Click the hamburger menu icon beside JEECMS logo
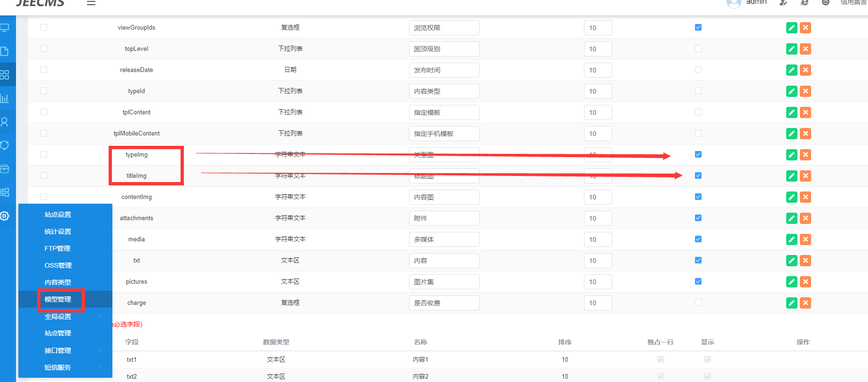 [x=91, y=3]
